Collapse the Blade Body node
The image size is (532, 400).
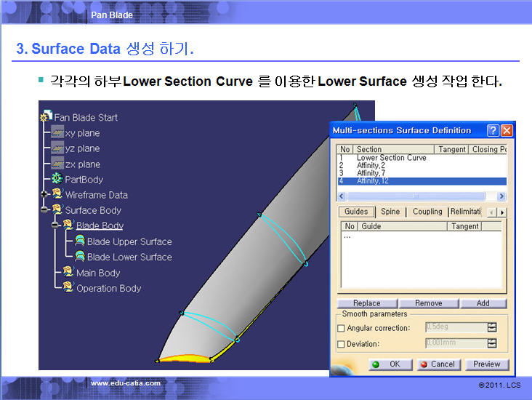click(56, 225)
